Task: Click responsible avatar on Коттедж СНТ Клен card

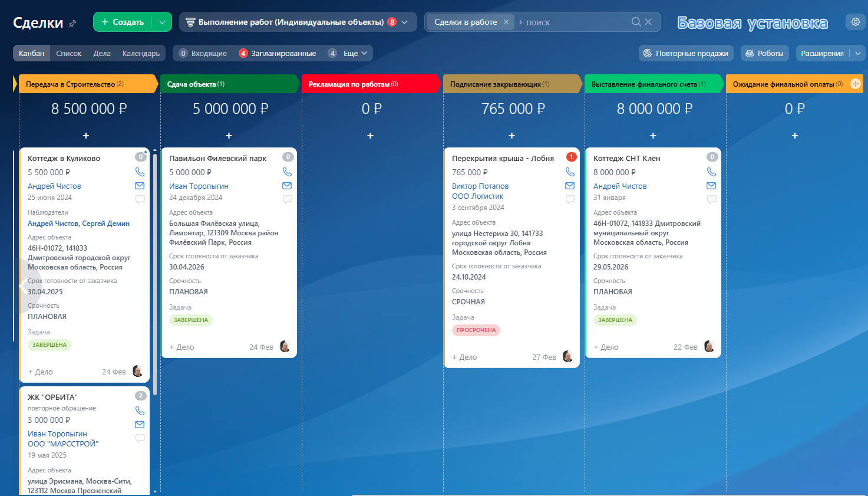Action: 709,346
